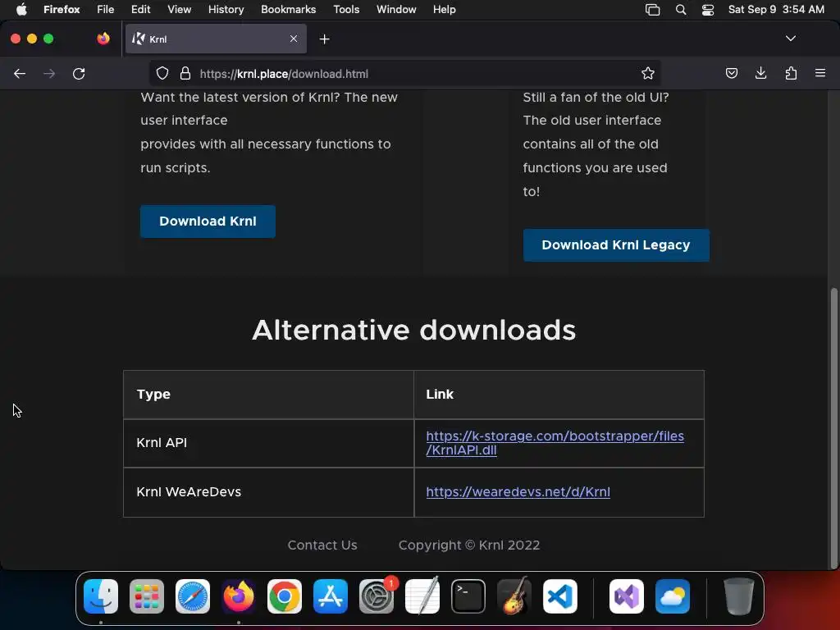Click the Firefox View pinned icon

[103, 39]
